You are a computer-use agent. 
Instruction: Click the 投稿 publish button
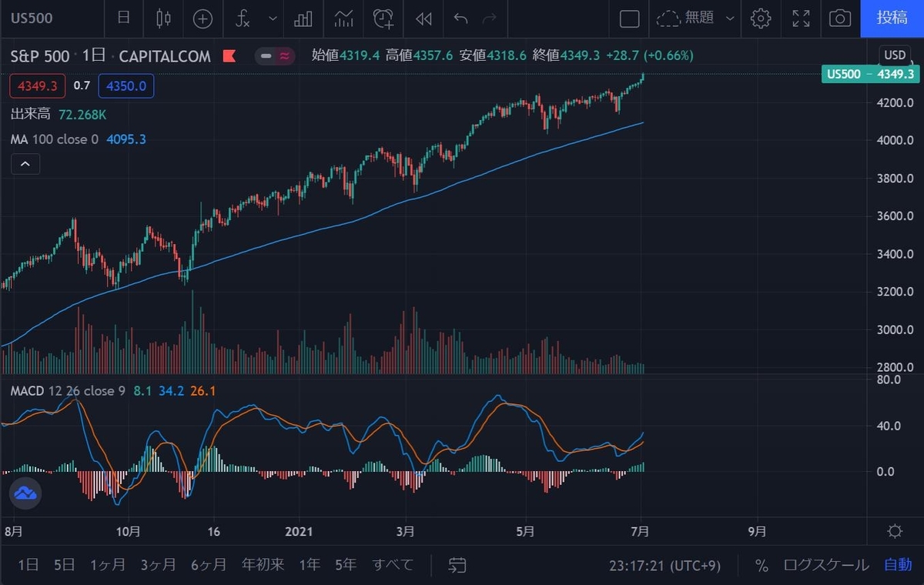[x=892, y=18]
